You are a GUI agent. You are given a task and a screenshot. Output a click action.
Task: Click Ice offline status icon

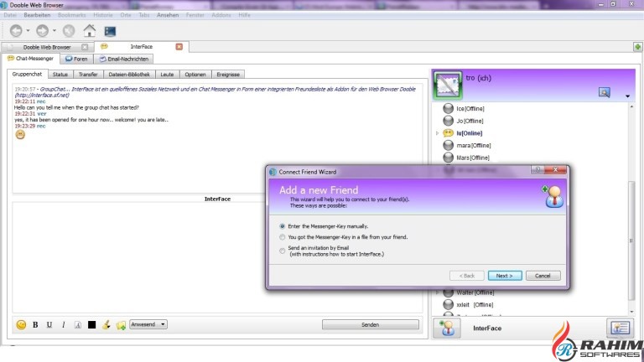click(x=448, y=108)
